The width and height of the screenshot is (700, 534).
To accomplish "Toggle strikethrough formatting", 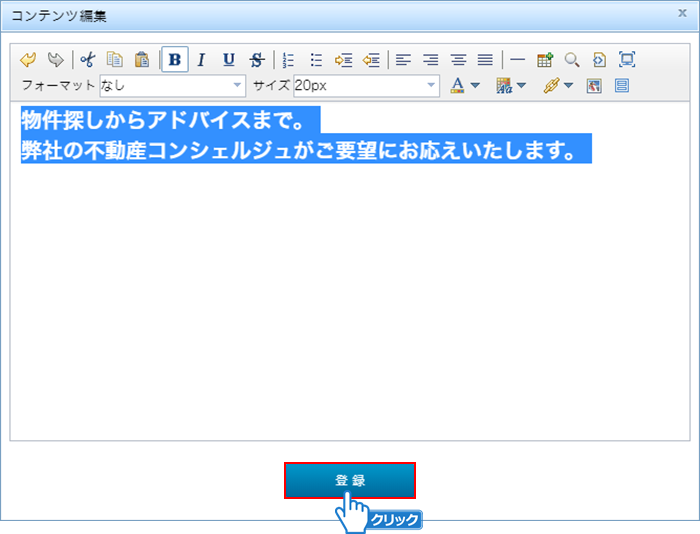I will point(257,59).
